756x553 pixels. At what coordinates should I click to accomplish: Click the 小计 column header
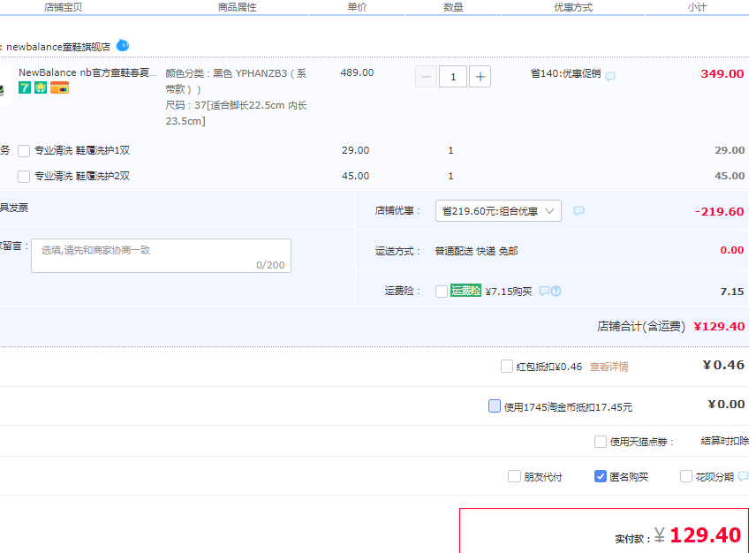pos(697,7)
